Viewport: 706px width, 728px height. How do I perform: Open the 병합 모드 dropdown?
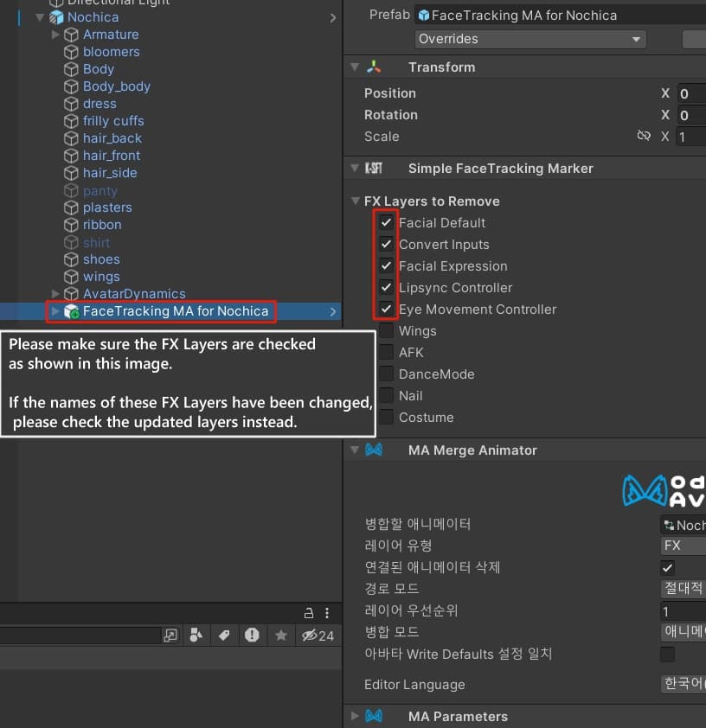tap(683, 631)
